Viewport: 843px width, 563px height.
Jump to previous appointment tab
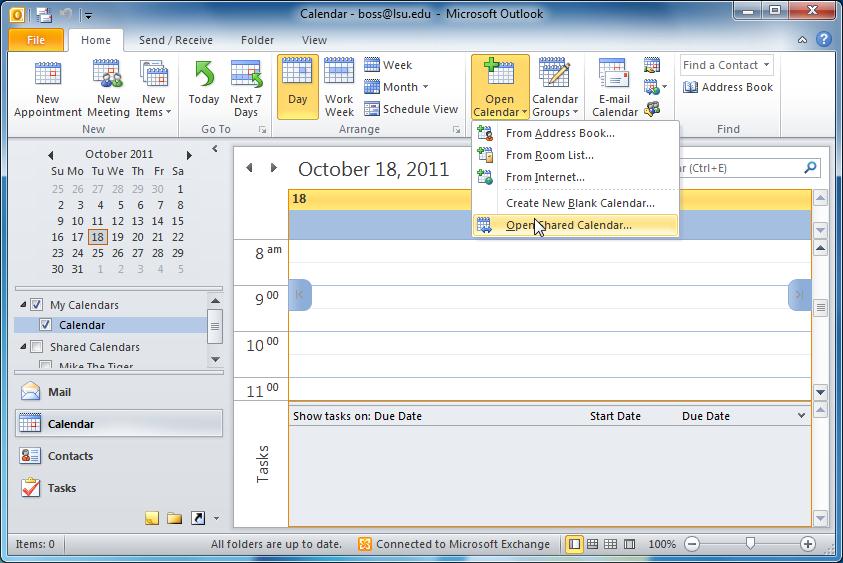point(300,294)
